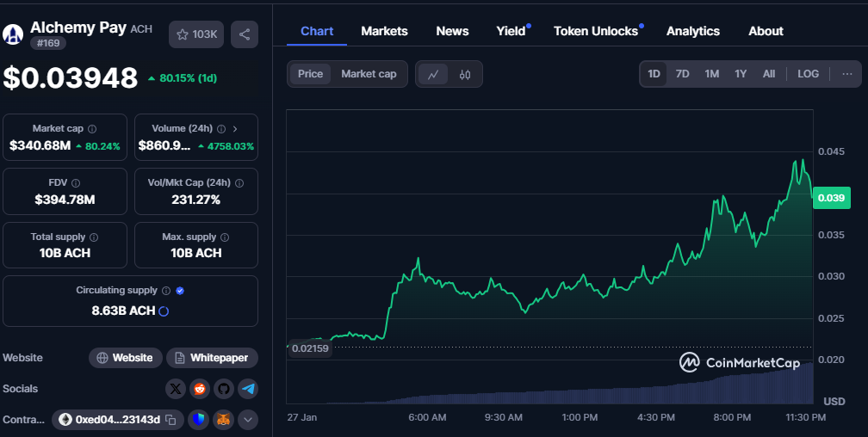Expand Volume (24h) details arrow

point(235,129)
